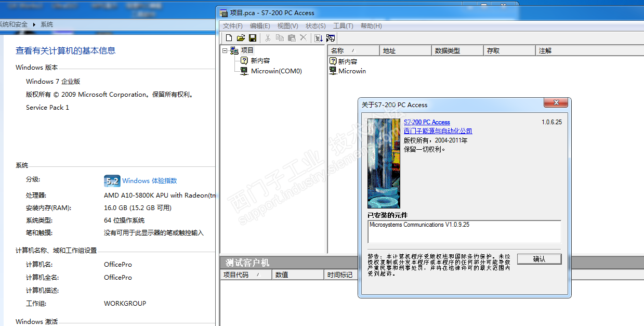This screenshot has height=326, width=644.
Task: Click version number 1.0.6.25 in About dialog
Action: point(551,122)
